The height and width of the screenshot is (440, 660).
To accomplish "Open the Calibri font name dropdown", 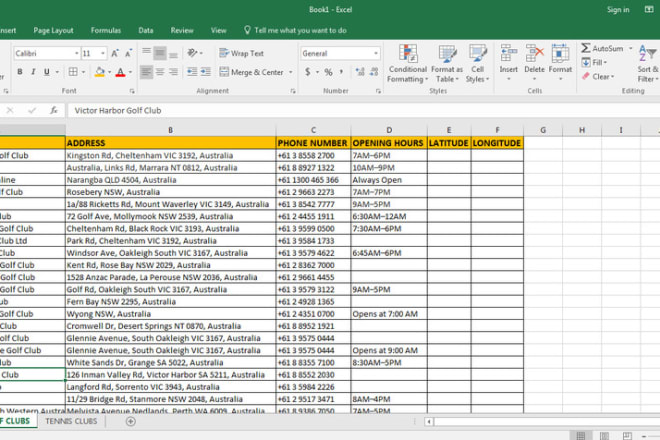I will click(77, 53).
